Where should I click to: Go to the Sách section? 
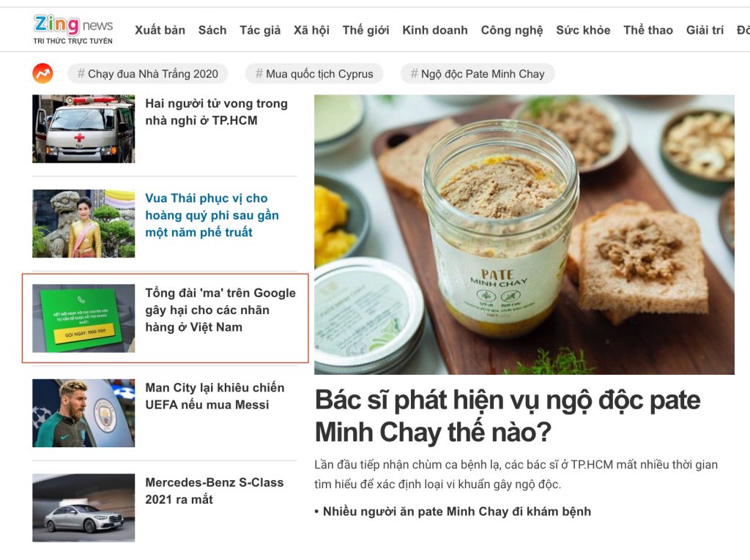212,30
